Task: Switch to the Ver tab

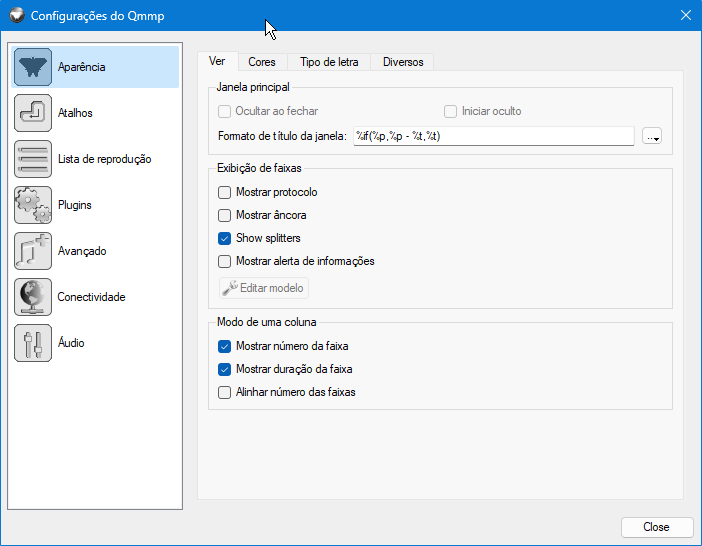Action: click(217, 61)
